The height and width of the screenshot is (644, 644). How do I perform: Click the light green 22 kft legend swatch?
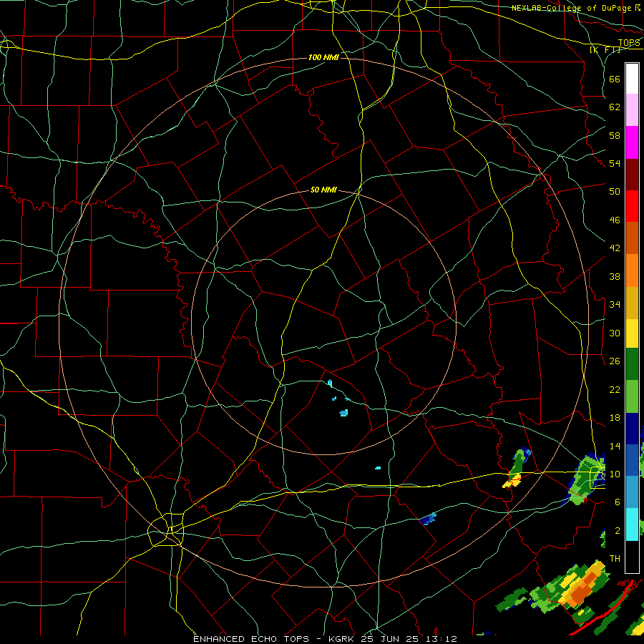point(632,396)
